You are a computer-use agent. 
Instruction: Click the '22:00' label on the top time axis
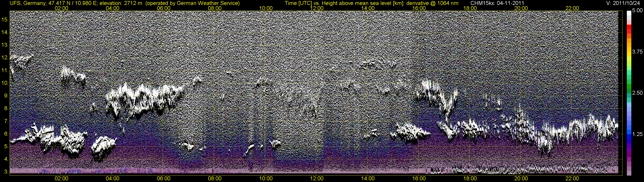coord(572,8)
